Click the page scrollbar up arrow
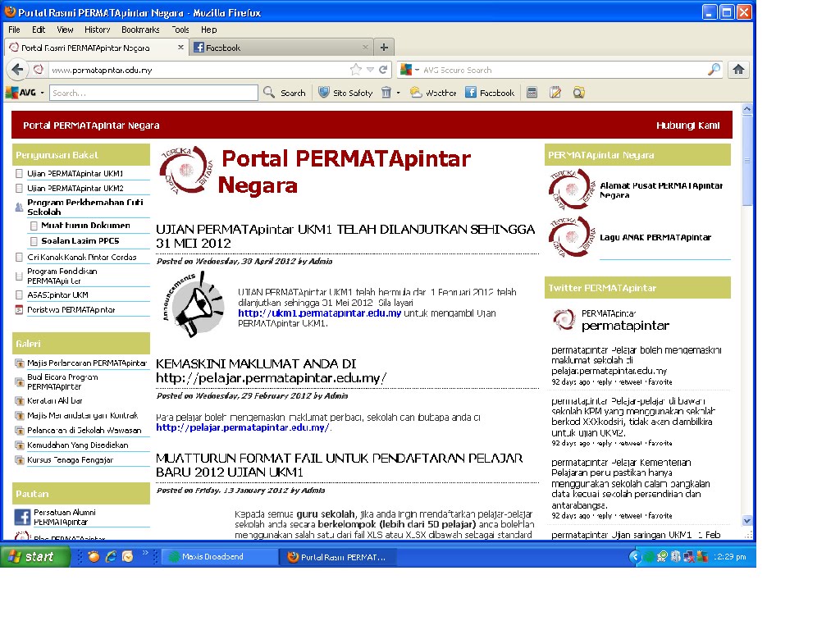Screen dimensions: 840x630 (x=746, y=109)
